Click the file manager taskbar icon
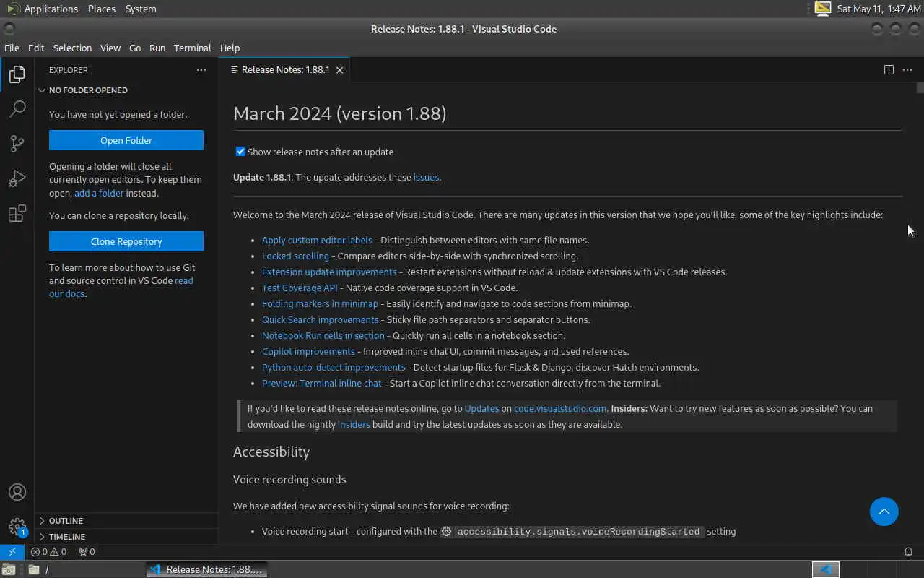Viewport: 924px width, 578px height. tap(34, 569)
